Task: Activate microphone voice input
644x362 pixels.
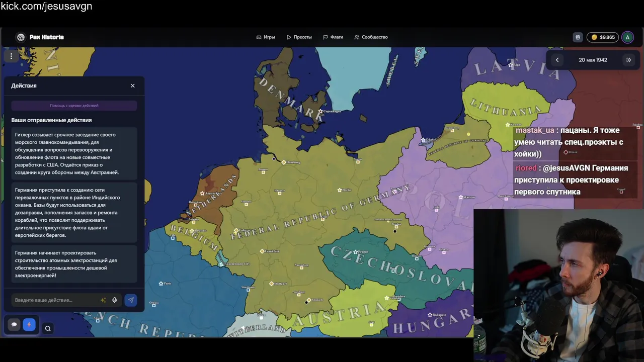Action: pyautogui.click(x=115, y=300)
